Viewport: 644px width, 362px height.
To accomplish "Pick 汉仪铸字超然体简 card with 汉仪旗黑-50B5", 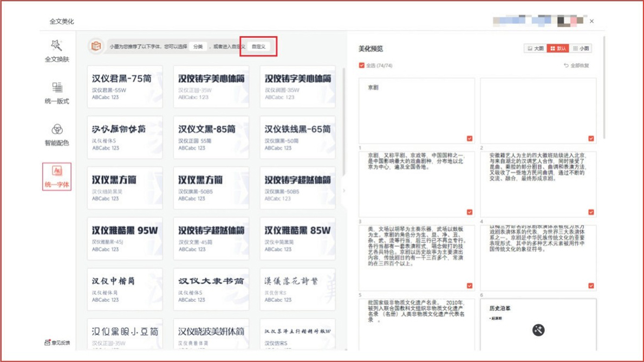I will pos(297,188).
